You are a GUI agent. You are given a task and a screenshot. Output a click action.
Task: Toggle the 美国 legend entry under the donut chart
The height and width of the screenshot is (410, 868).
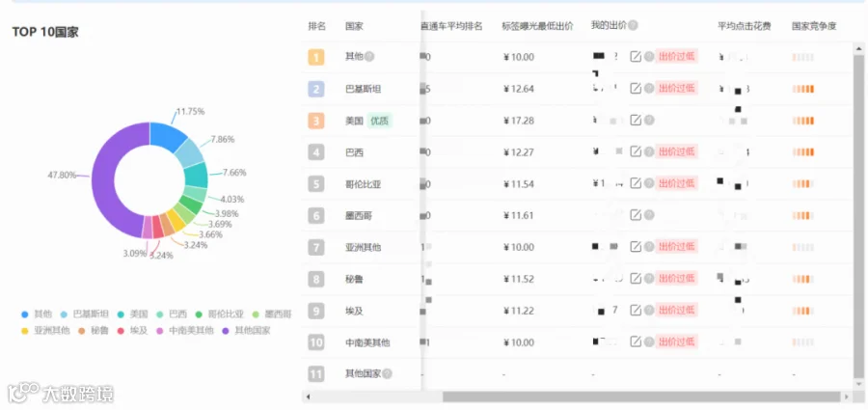[x=132, y=314]
